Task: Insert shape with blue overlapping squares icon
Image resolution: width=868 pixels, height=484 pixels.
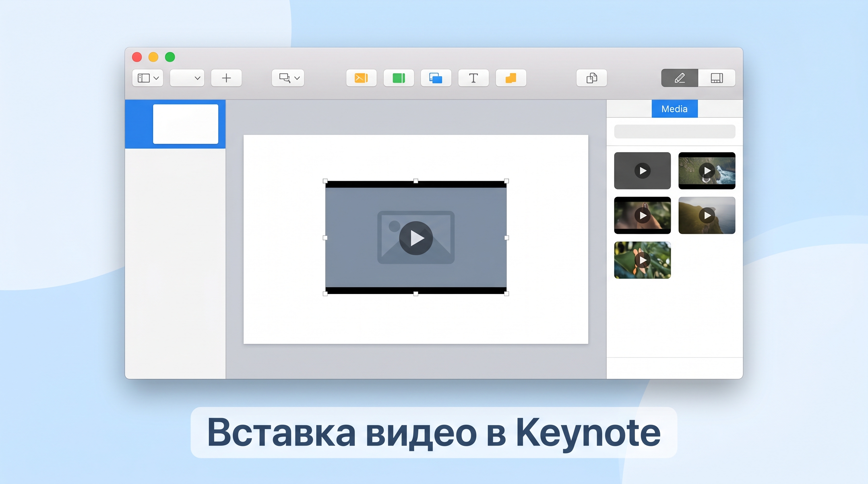Action: click(x=436, y=78)
